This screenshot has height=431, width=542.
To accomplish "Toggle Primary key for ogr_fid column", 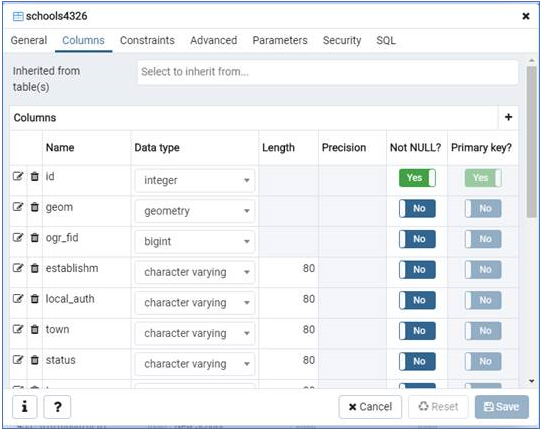I will [x=483, y=239].
